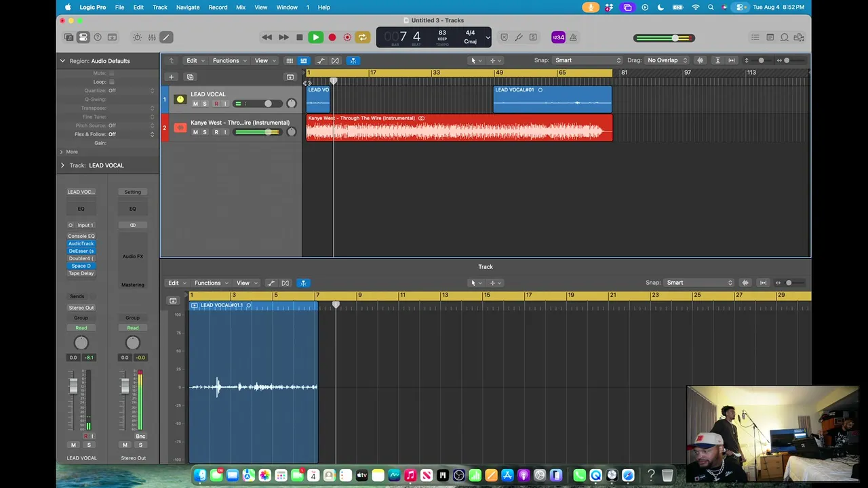
Task: Toggle the Editors pencil button
Action: pos(166,37)
